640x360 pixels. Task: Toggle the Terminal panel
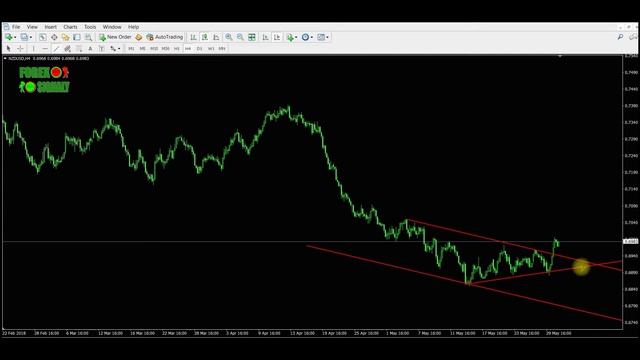coord(77,37)
